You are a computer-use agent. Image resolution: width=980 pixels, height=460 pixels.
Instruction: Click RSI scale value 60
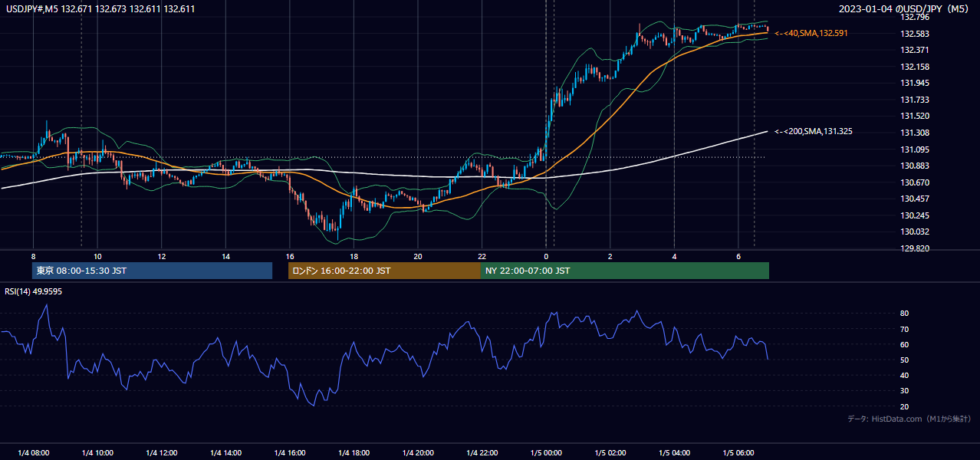click(904, 344)
